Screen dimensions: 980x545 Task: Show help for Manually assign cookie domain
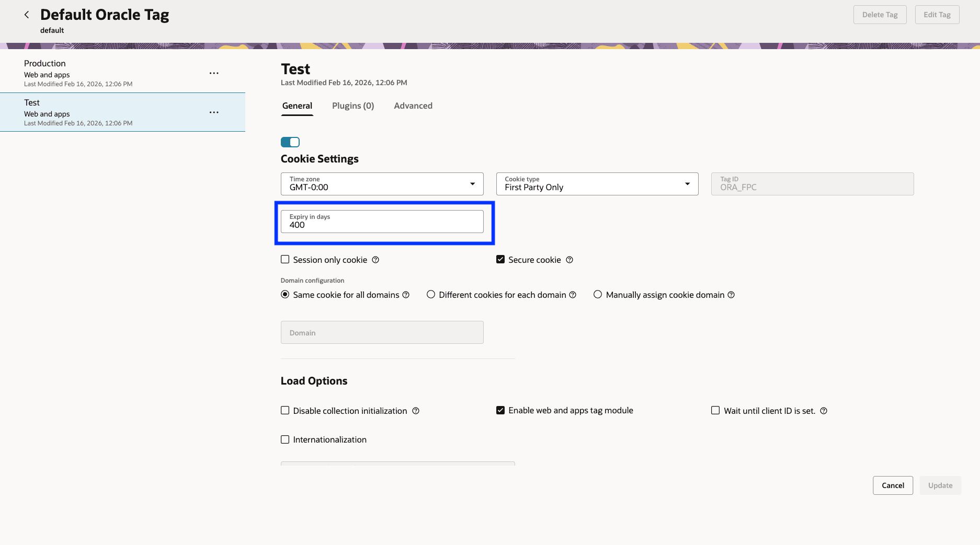[731, 295]
